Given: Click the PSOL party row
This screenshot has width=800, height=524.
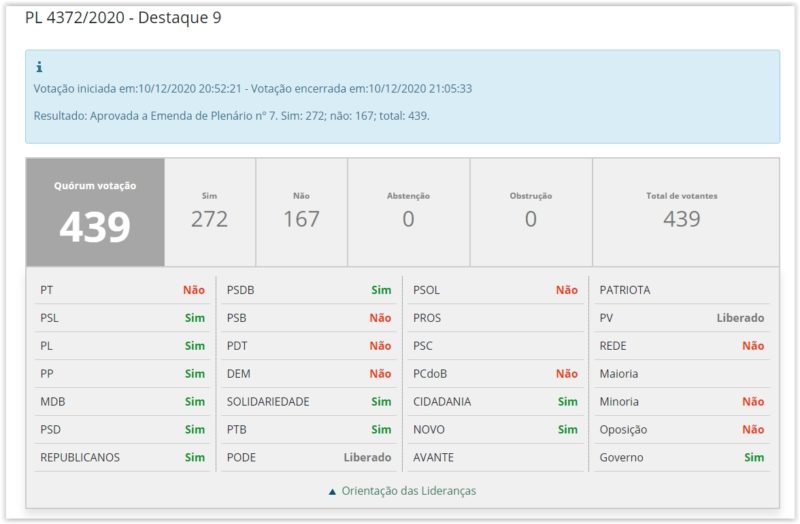Looking at the screenshot, I should 495,290.
